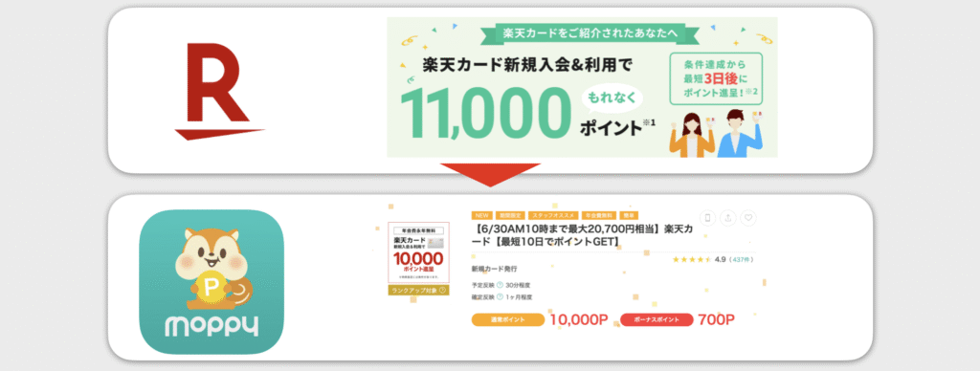Tap the smartphone icon beside the title
The width and height of the screenshot is (980, 371).
point(707,218)
